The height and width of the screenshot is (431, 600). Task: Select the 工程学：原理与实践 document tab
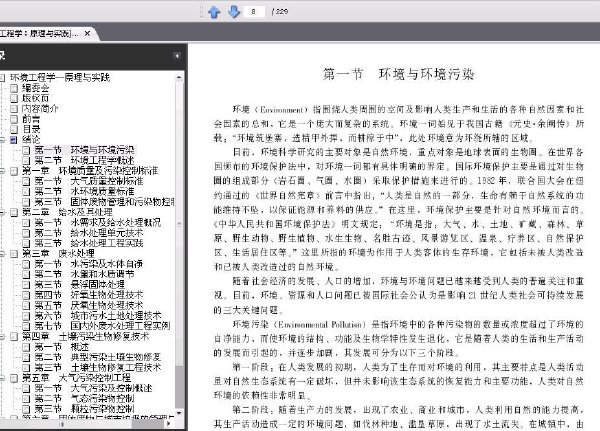pyautogui.click(x=46, y=34)
